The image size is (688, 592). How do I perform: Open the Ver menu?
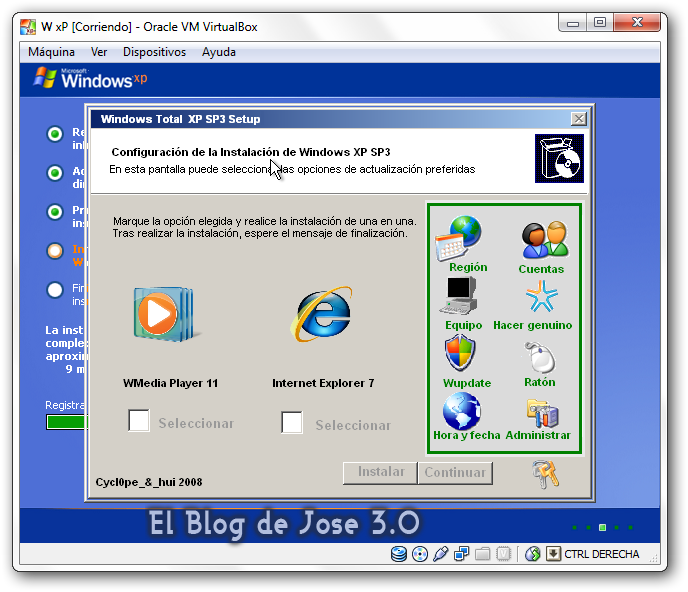(99, 52)
